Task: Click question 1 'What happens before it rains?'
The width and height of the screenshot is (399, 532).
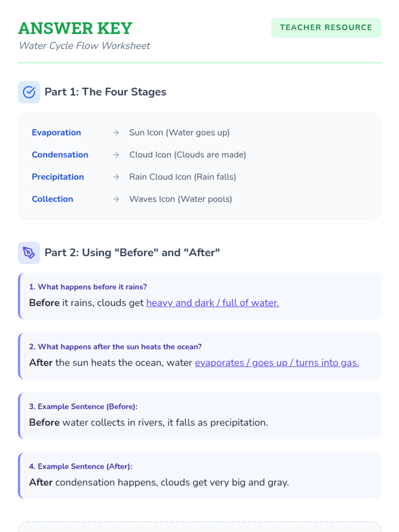Action: (88, 287)
